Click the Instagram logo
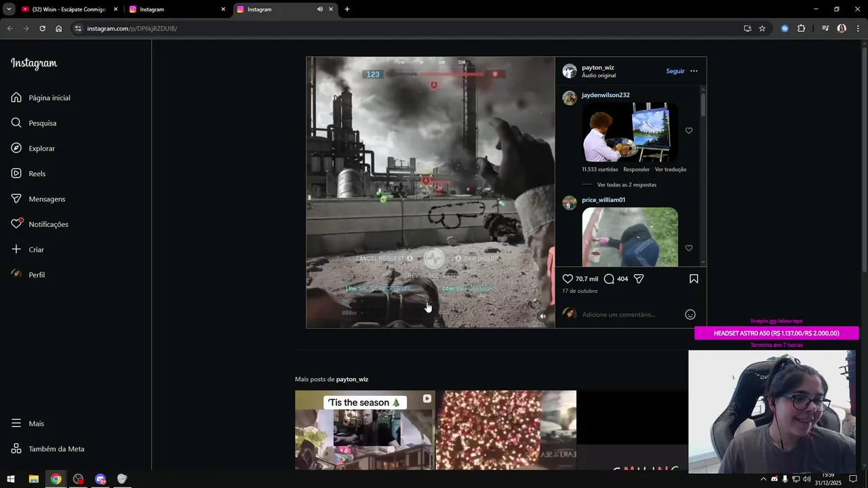 (x=34, y=64)
